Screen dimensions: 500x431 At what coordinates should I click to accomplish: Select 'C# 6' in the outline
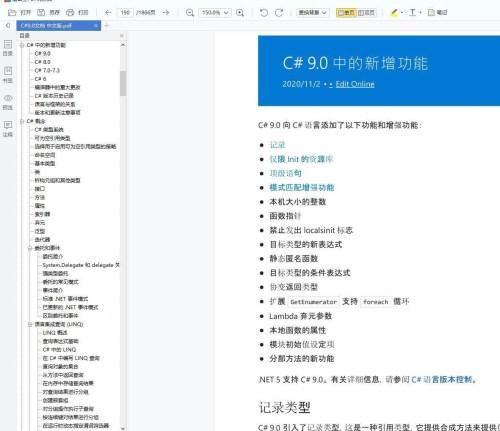[40, 79]
